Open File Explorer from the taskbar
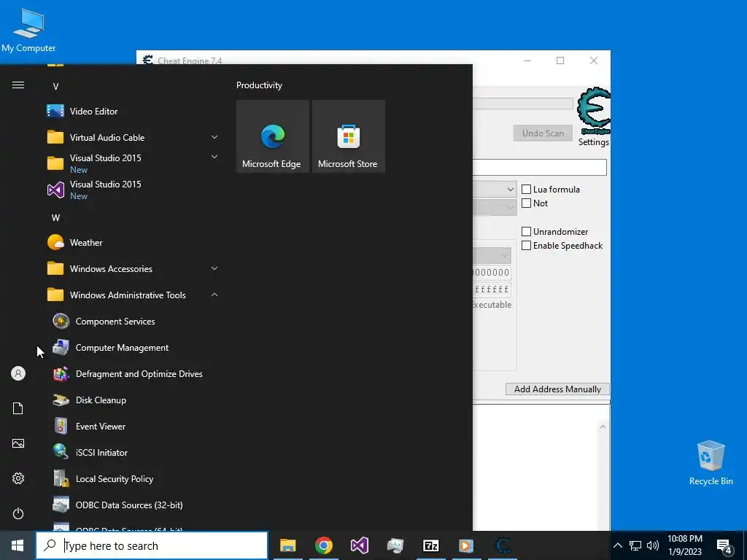This screenshot has height=560, width=747. click(x=287, y=545)
